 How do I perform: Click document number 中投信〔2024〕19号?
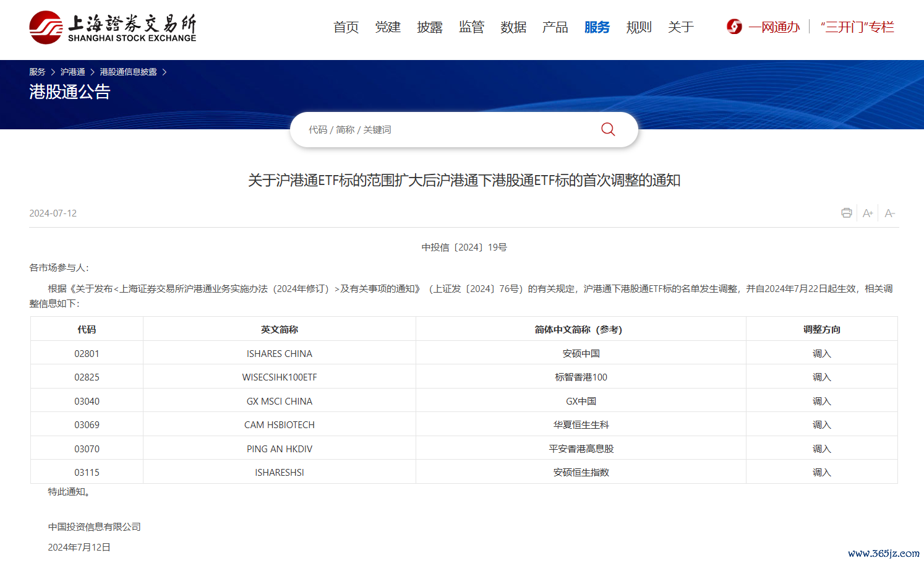(x=464, y=247)
